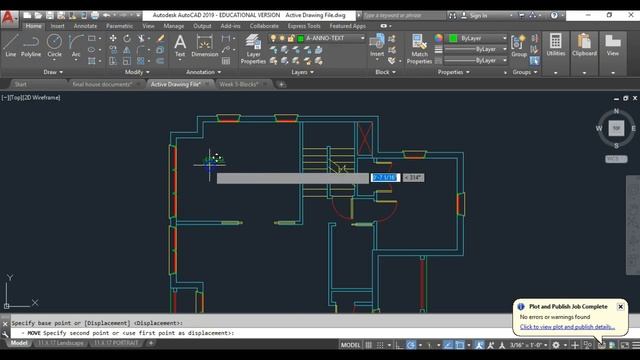Close the Plot and Publish notification balloon
This screenshot has height=360, width=640.
tap(620, 307)
